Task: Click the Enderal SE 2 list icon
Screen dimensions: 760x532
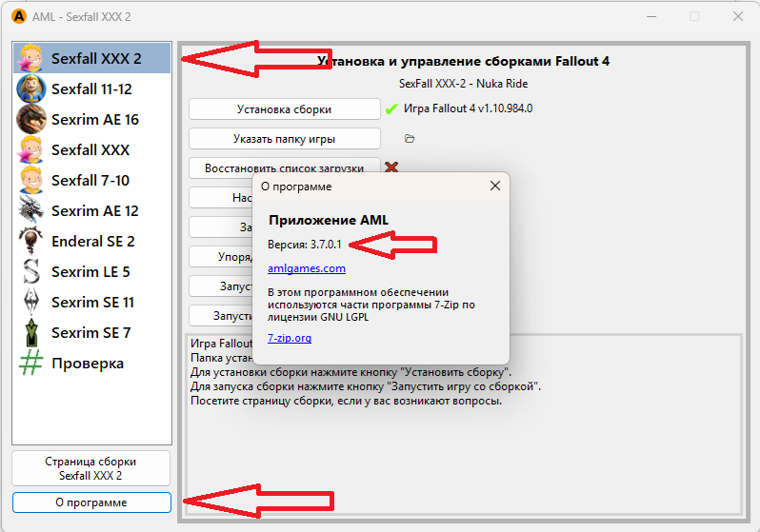Action: point(31,241)
